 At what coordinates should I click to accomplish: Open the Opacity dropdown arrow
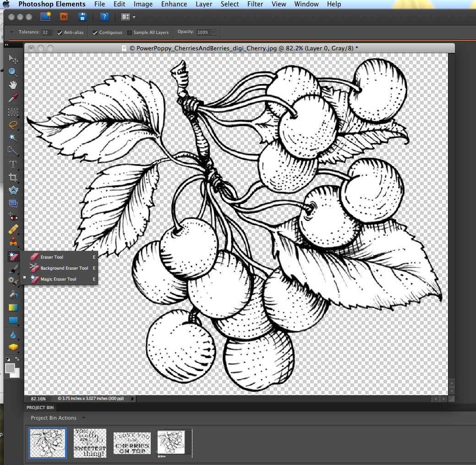click(213, 33)
